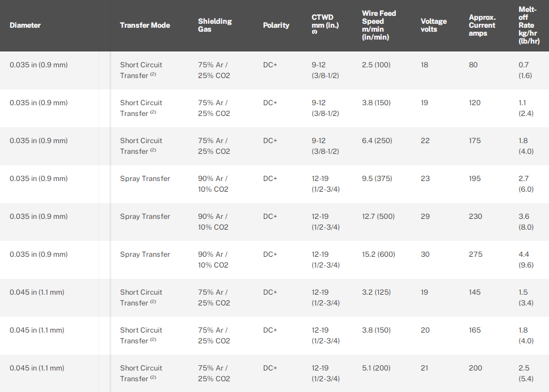The height and width of the screenshot is (392, 549).
Task: Click the 145 amps current value
Action: click(x=475, y=292)
